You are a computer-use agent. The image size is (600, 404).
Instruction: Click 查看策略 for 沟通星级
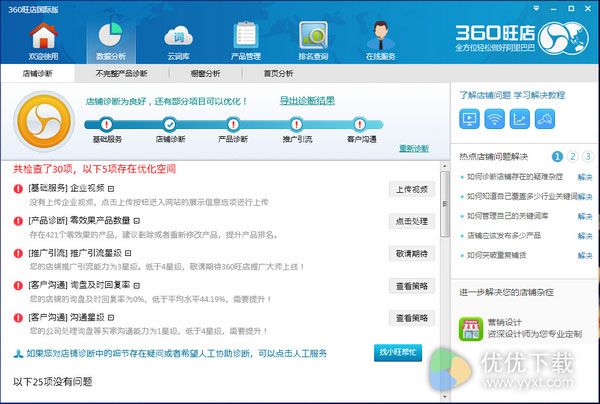click(x=412, y=318)
